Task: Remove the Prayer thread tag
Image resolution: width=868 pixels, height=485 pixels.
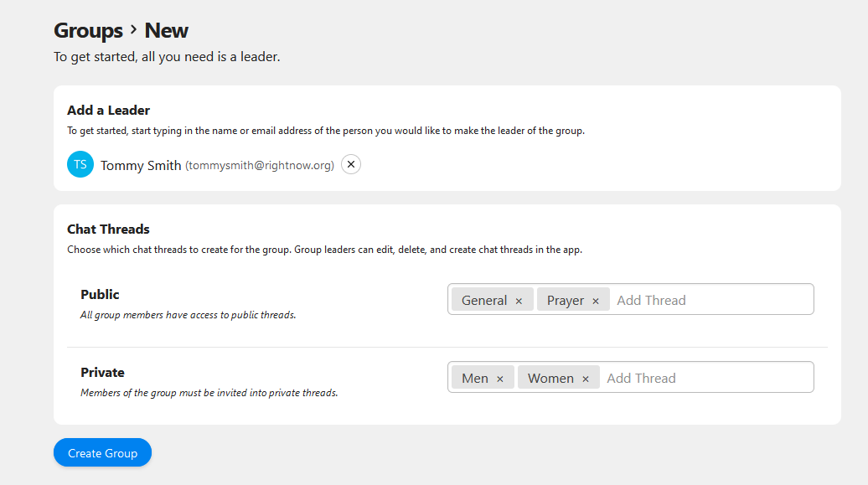Action: point(596,301)
